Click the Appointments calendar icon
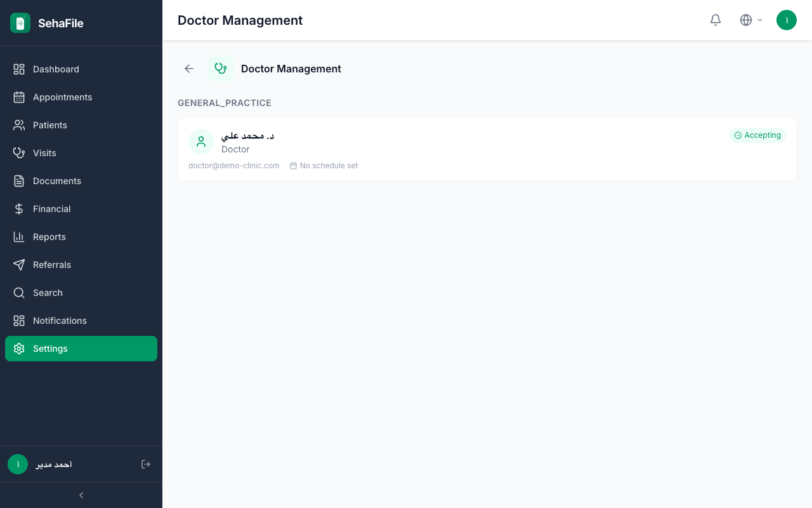Screen dimensions: 812x508 pos(19,97)
